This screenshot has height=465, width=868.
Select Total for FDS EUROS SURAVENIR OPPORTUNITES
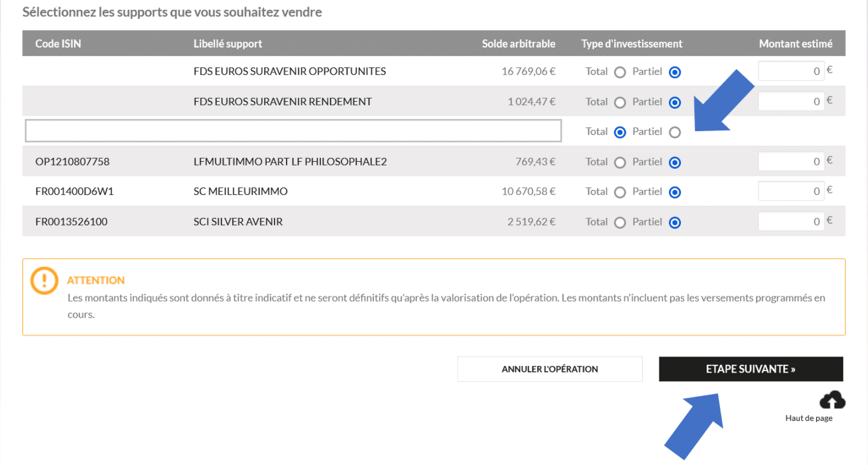pos(619,72)
